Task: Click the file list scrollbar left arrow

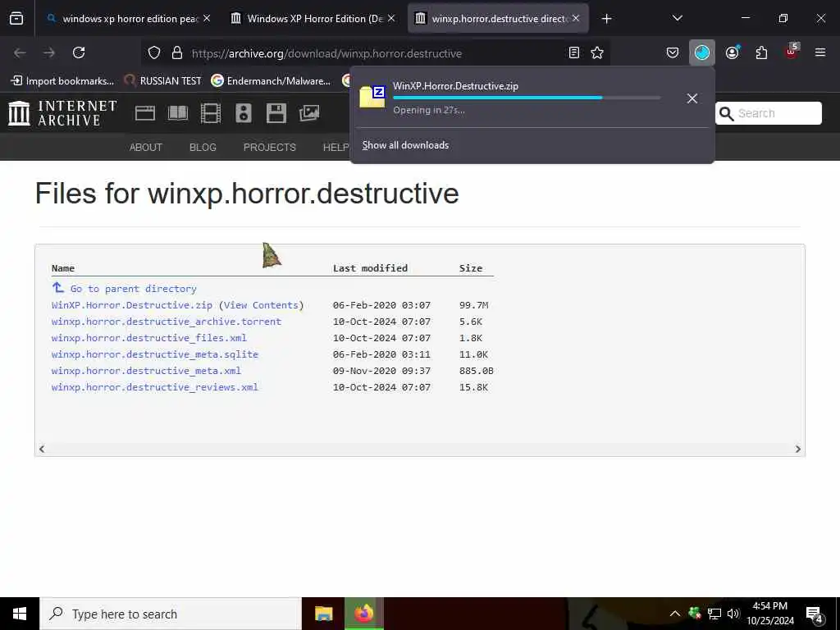Action: 42,449
